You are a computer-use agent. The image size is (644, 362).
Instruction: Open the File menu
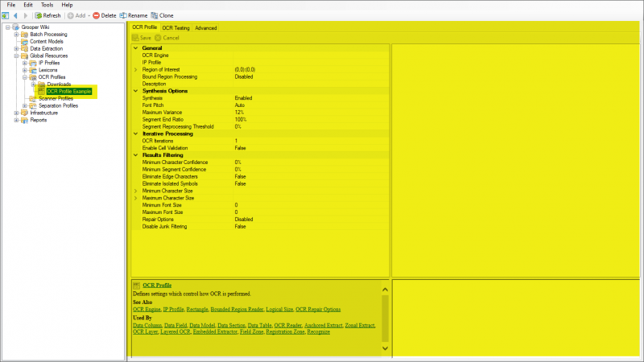pyautogui.click(x=11, y=5)
